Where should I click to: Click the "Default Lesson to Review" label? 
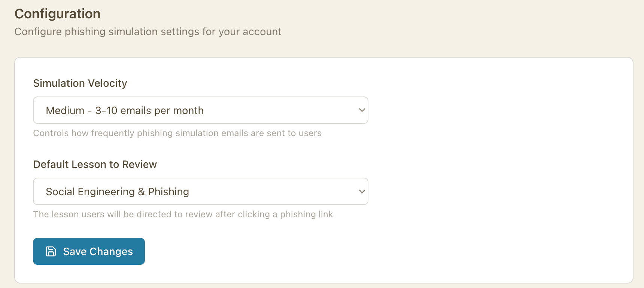pyautogui.click(x=95, y=164)
